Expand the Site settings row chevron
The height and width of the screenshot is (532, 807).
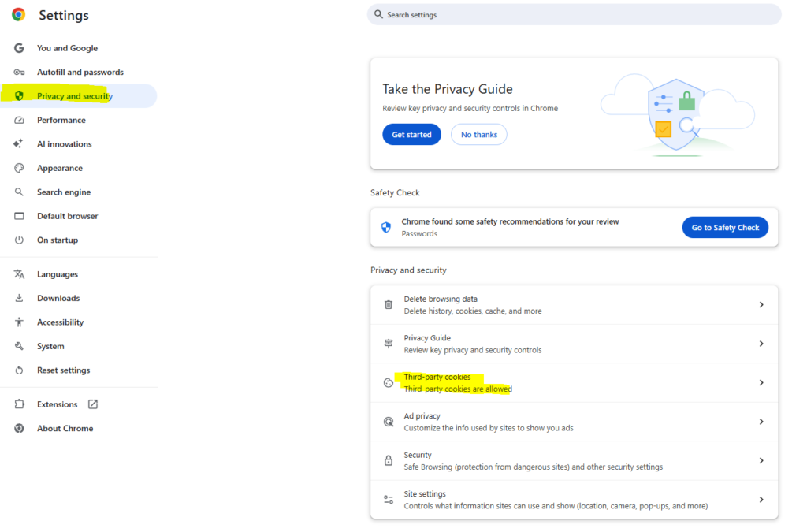coord(761,499)
